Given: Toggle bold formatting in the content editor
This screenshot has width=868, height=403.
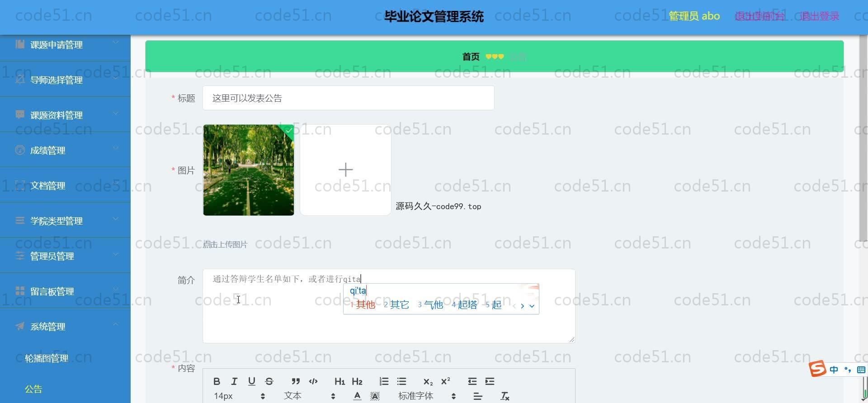Looking at the screenshot, I should [x=217, y=381].
